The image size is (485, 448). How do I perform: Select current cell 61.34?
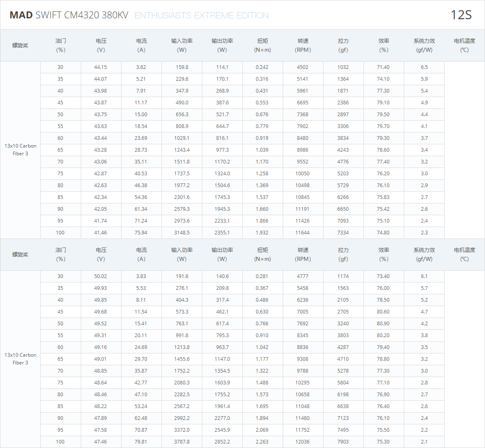click(x=141, y=209)
